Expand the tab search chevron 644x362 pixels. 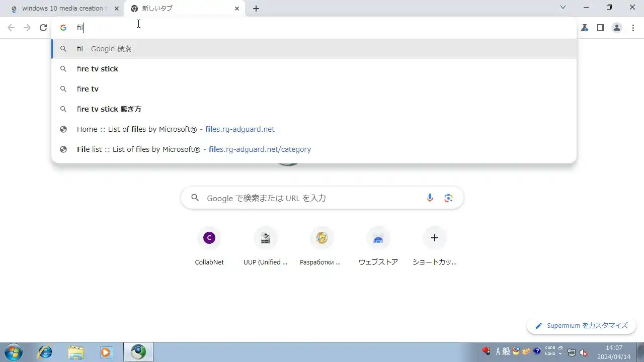[x=563, y=7]
